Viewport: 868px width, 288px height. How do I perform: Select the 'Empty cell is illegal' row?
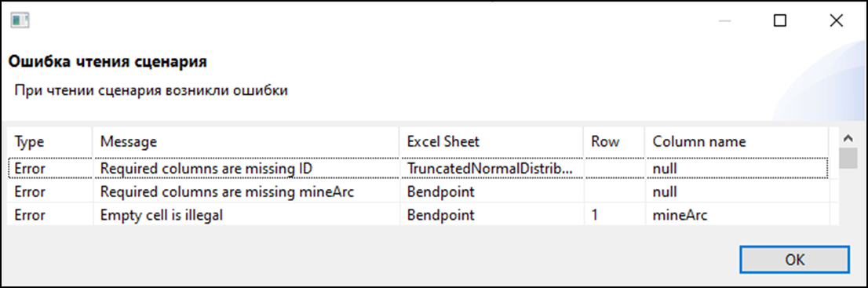418,215
